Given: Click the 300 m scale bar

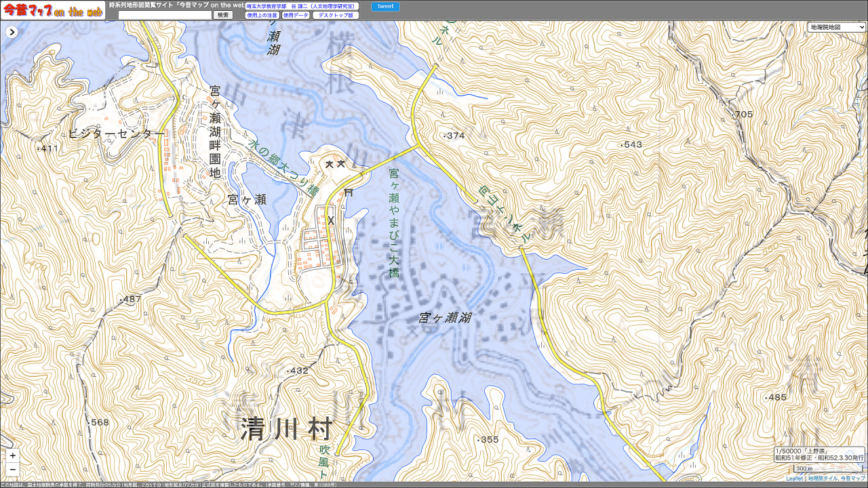Looking at the screenshot, I should pos(827,468).
